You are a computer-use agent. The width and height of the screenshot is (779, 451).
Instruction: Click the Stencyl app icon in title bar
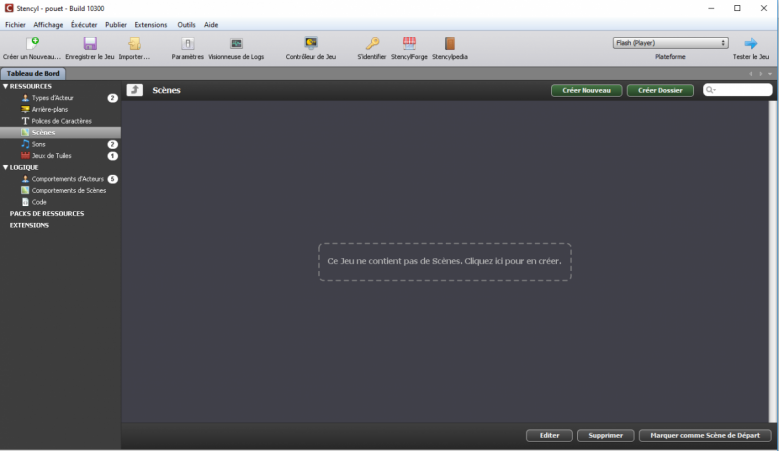coord(9,8)
